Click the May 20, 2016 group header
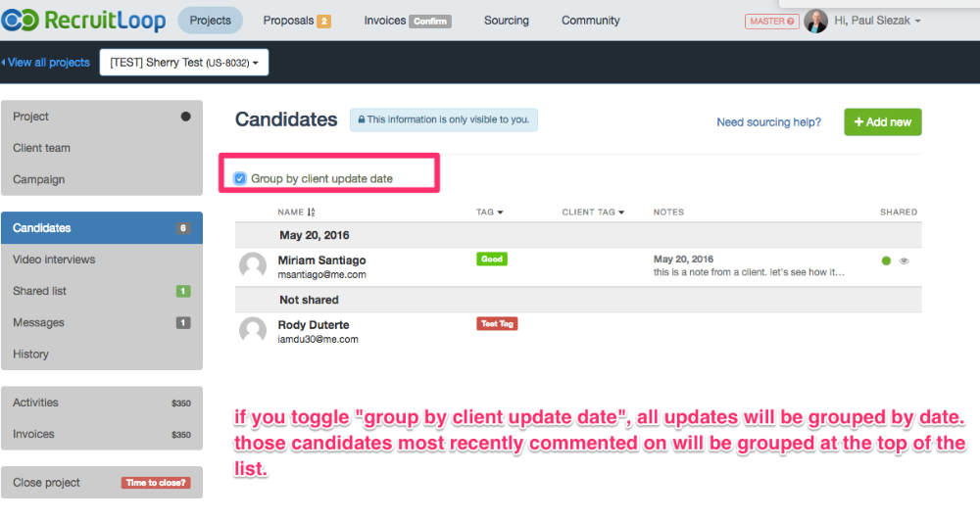Viewport: 980px width, 522px height. pyautogui.click(x=578, y=235)
